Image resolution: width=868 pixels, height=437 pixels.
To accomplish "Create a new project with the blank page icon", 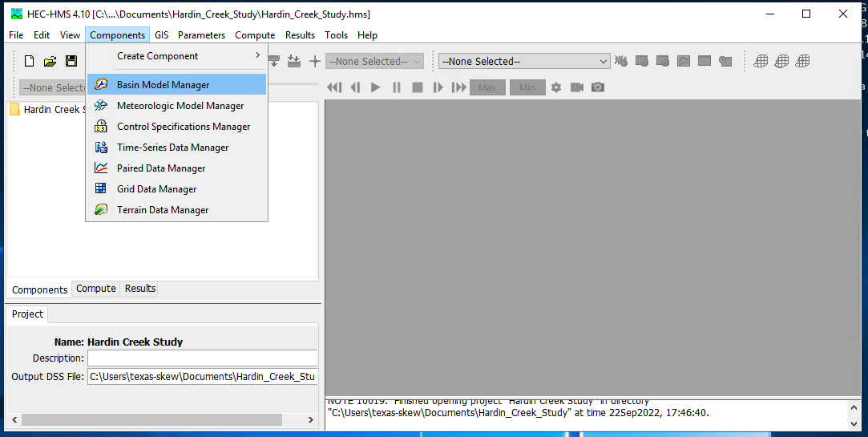I will [x=30, y=62].
